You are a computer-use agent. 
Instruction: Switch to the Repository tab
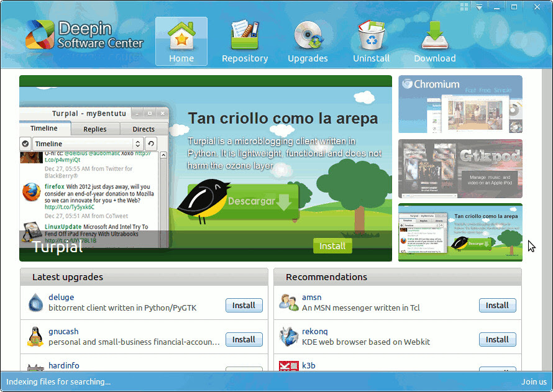(x=245, y=40)
